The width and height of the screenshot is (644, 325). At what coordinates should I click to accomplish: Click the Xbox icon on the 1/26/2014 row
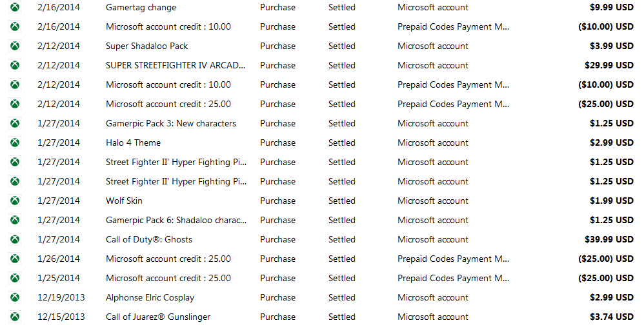pyautogui.click(x=15, y=259)
